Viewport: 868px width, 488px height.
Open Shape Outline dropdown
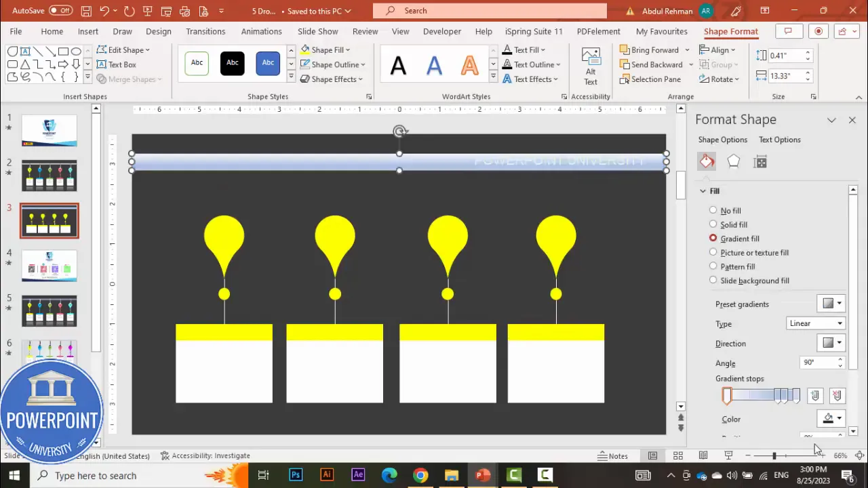332,64
